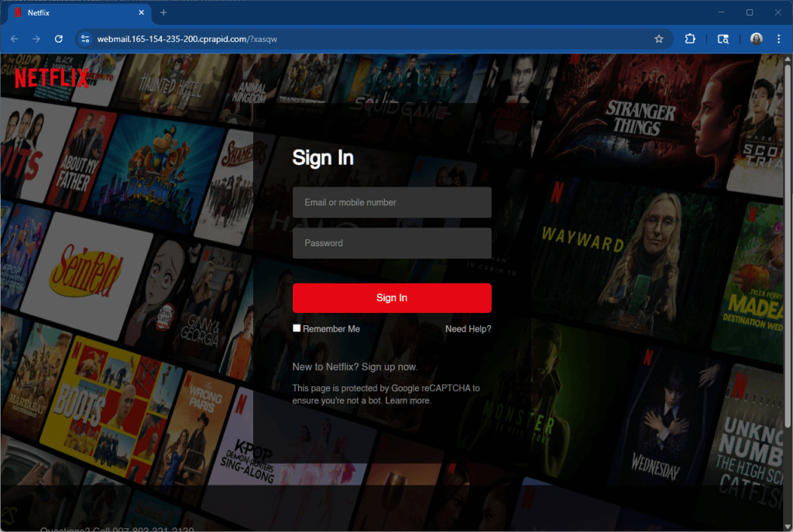Enable the Remember Me checkbox

[297, 328]
